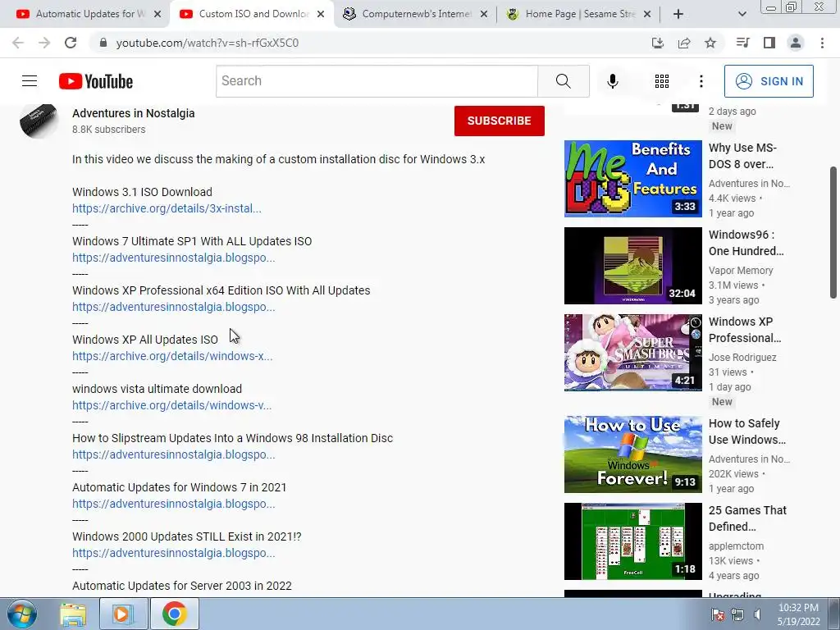Click the Action Center flag tray icon
840x630 pixels.
718,614
